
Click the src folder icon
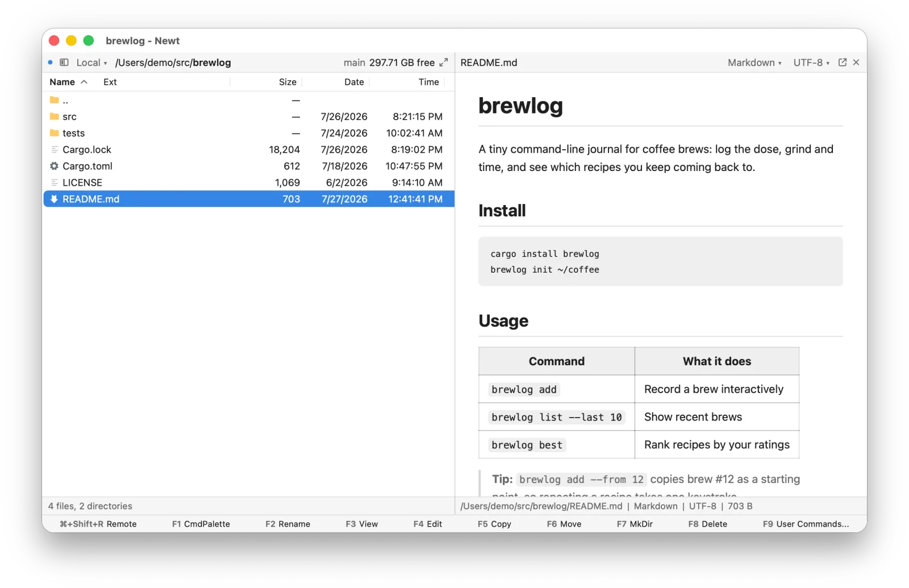coord(55,116)
